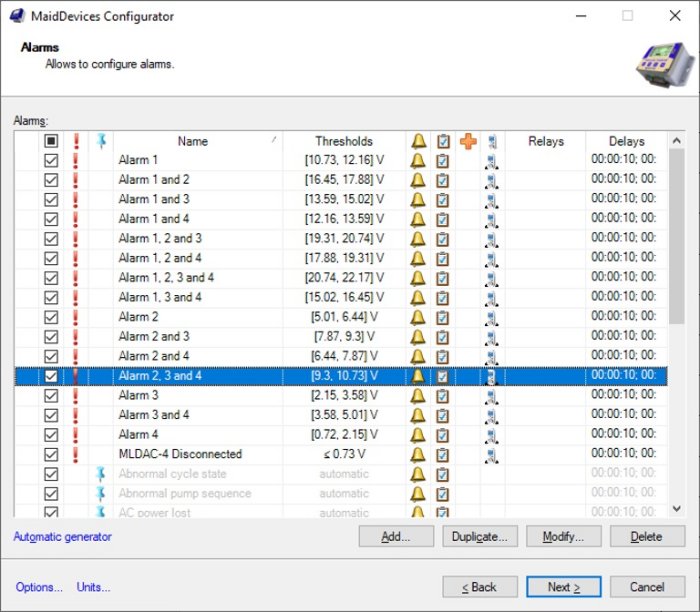Open the Options link
700x612 pixels.
[39, 587]
